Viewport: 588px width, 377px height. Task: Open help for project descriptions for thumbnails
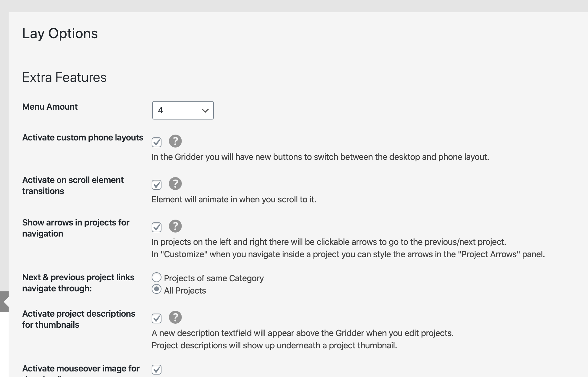(x=175, y=318)
